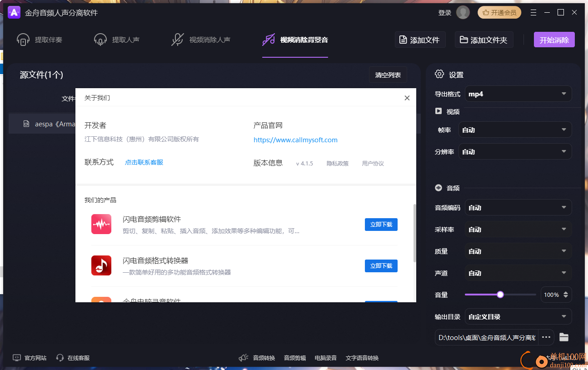Viewport: 588px width, 370px height.
Task: Click 添加文件夹 button
Action: 484,40
